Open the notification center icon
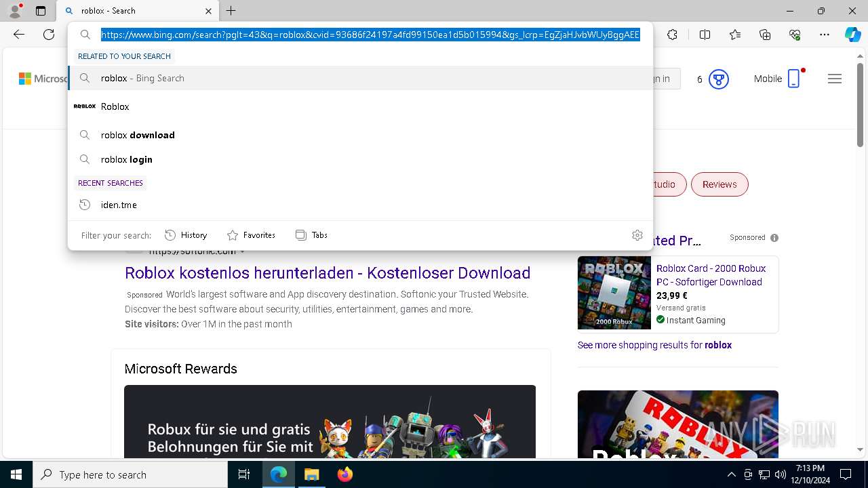 click(x=846, y=474)
